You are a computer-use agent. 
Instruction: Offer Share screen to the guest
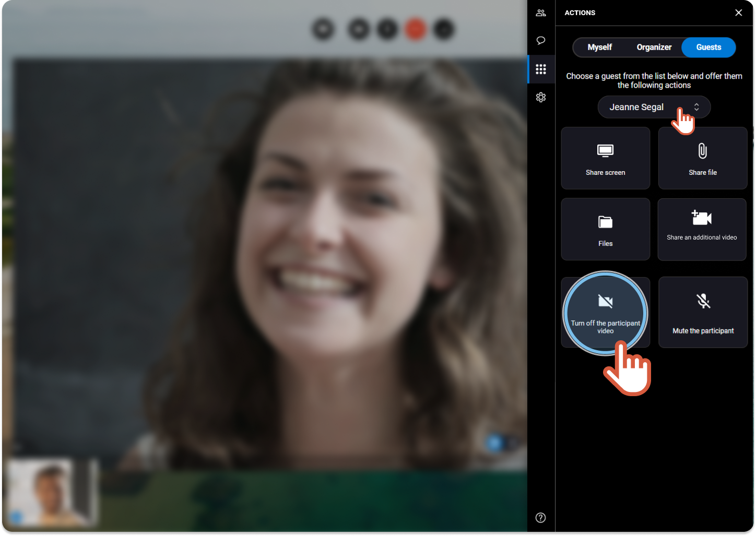[606, 158]
